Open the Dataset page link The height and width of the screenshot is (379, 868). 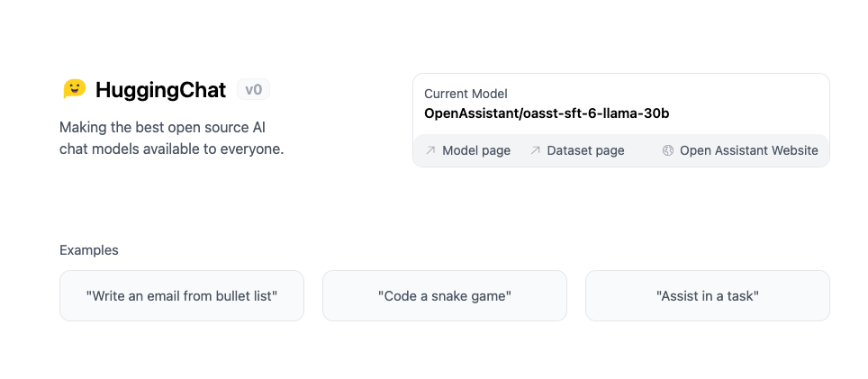585,150
